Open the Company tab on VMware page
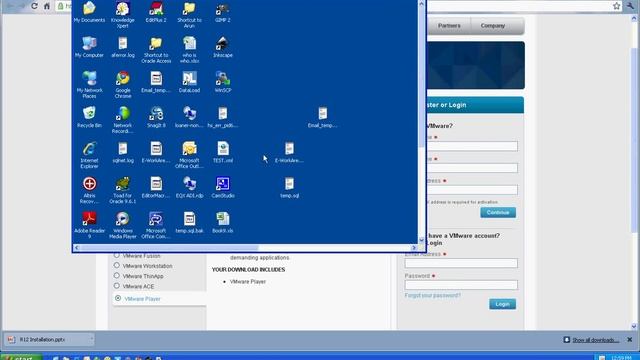Image resolution: width=640 pixels, height=360 pixels. point(493,25)
